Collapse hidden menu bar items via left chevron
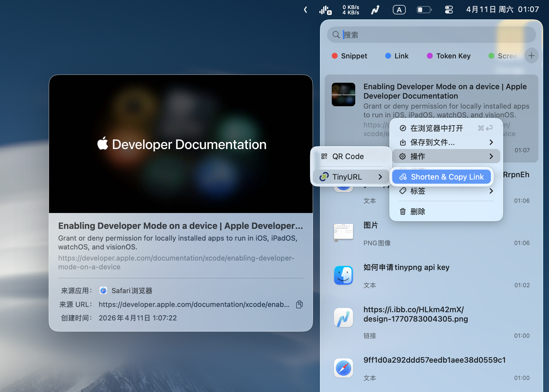 [305, 10]
